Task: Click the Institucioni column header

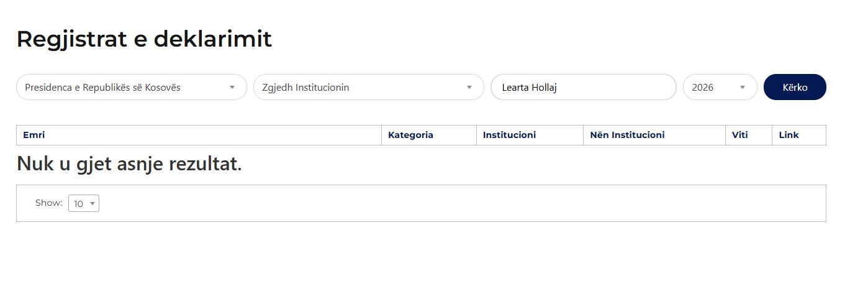Action: click(509, 135)
